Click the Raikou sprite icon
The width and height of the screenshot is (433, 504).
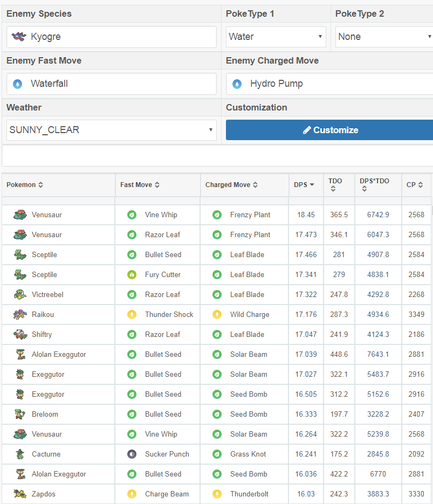(20, 314)
